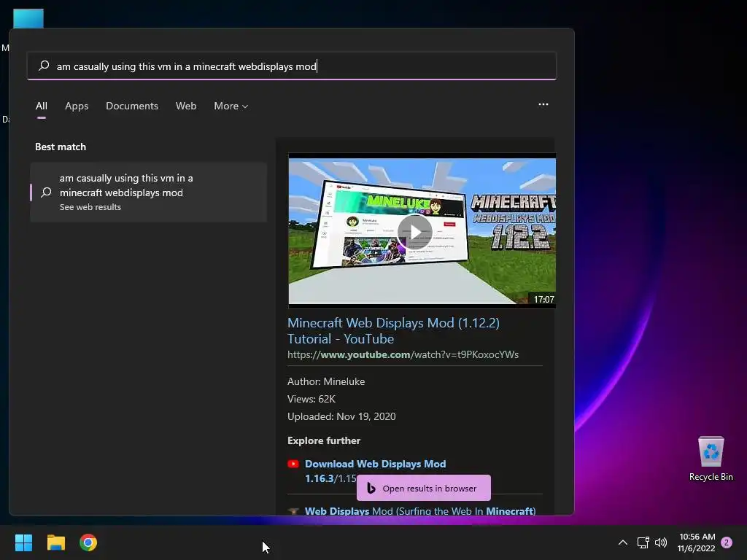Open Minecraft Web Displays Mod Tutorial link
The width and height of the screenshot is (747, 560).
pyautogui.click(x=393, y=331)
